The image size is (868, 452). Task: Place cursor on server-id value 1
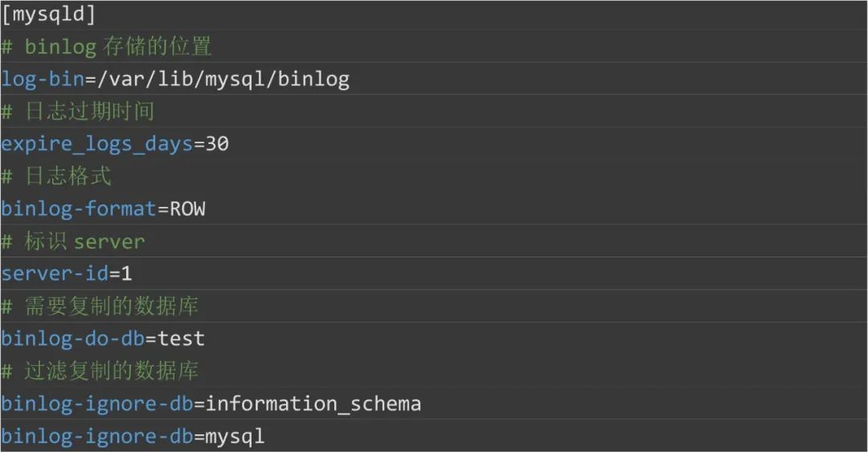(127, 273)
